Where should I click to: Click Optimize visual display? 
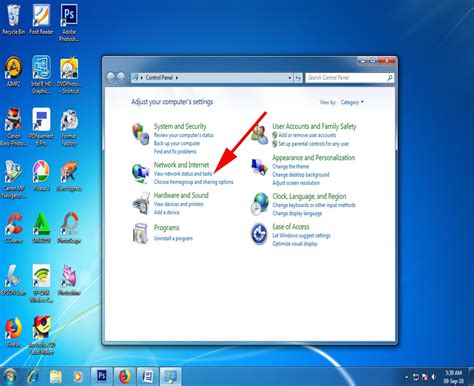coord(295,244)
